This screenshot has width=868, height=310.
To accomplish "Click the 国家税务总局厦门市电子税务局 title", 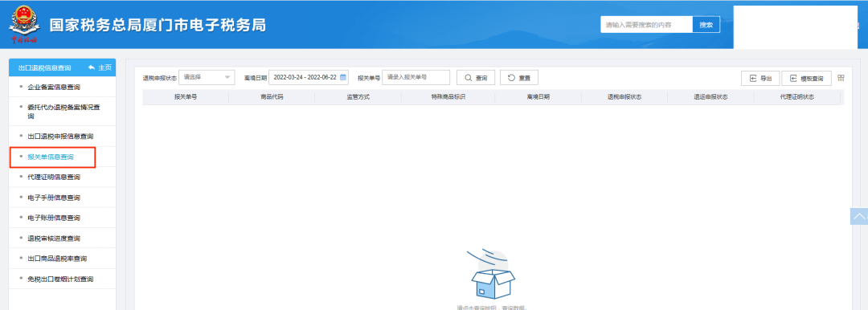I will click(158, 25).
